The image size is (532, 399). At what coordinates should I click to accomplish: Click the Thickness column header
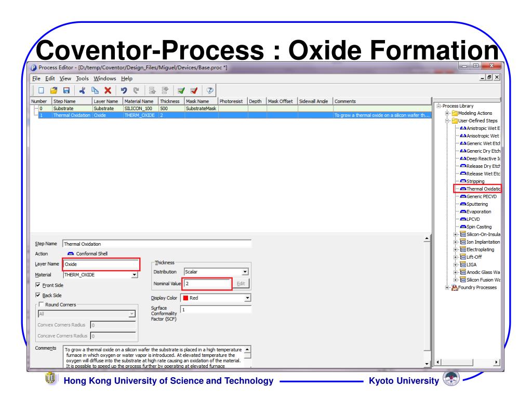coord(171,101)
